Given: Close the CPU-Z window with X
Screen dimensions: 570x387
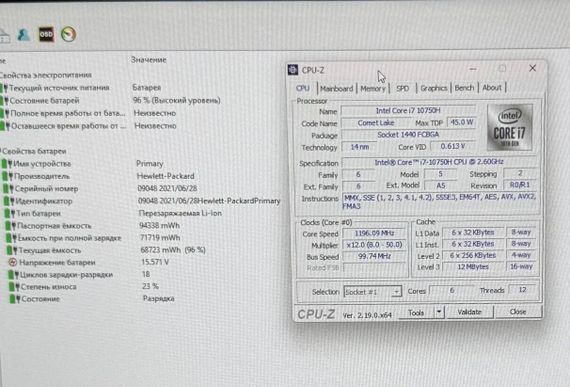Looking at the screenshot, I should 533,68.
